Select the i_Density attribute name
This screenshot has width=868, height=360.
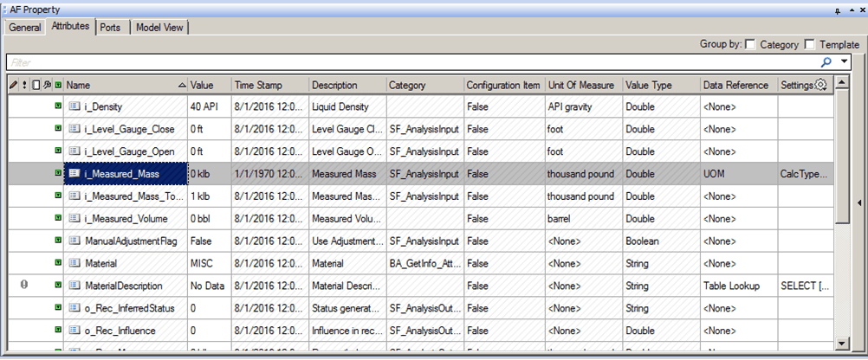click(103, 106)
